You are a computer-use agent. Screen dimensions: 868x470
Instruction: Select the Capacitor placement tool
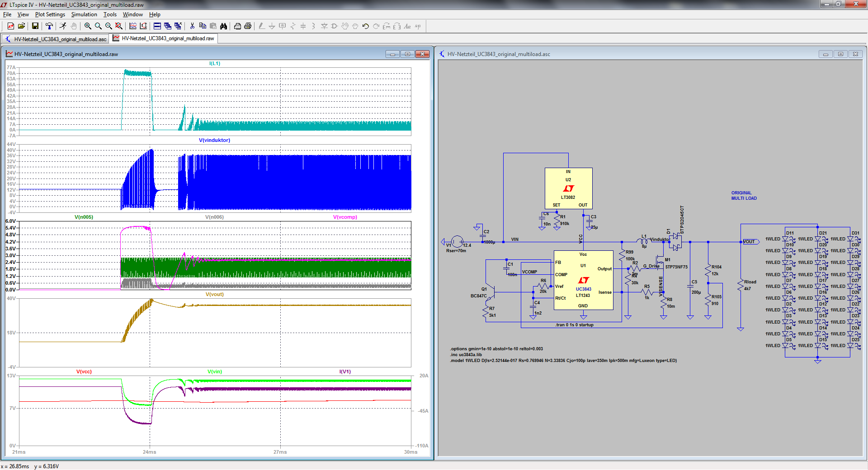303,26
